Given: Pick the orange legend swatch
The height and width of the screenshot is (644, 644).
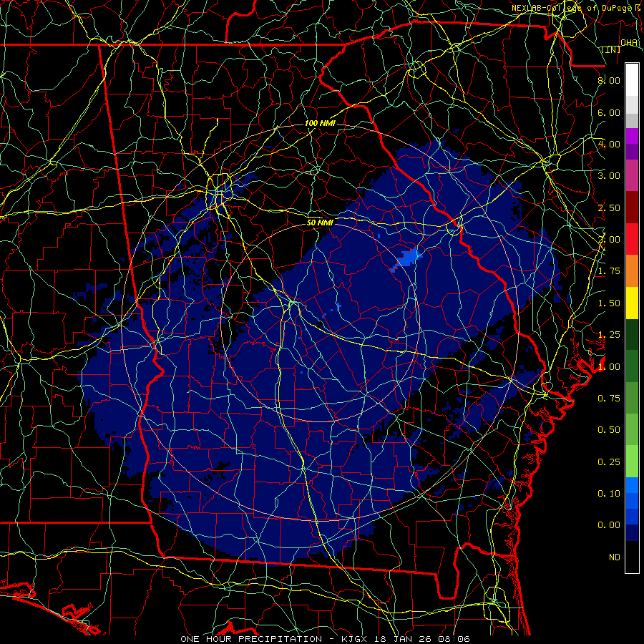Looking at the screenshot, I should coord(632,271).
